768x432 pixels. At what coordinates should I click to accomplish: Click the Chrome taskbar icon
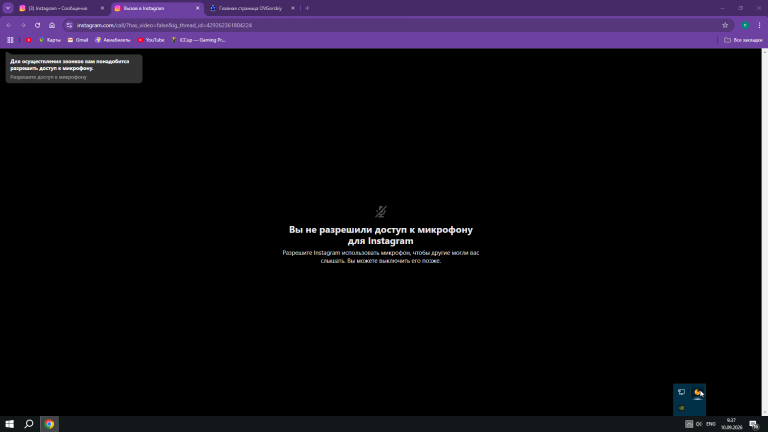[49, 424]
